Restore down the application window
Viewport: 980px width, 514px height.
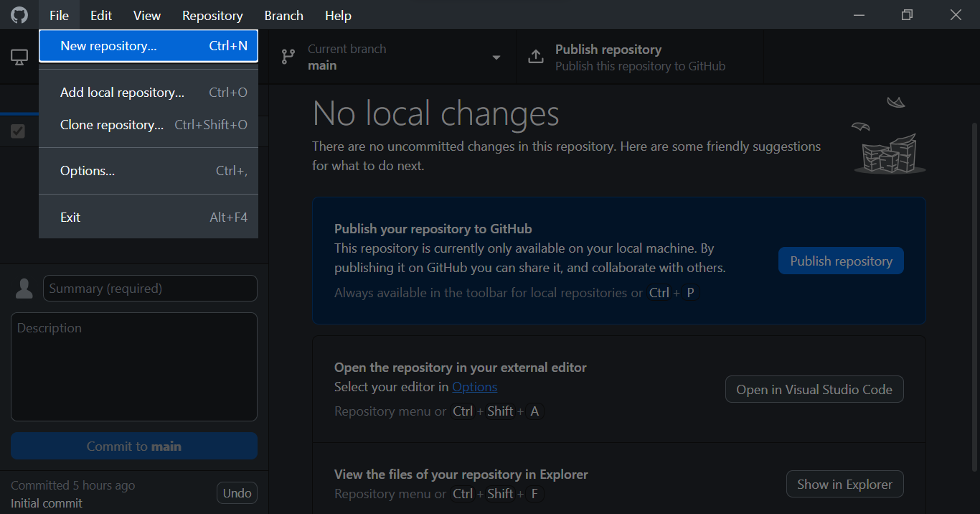907,15
